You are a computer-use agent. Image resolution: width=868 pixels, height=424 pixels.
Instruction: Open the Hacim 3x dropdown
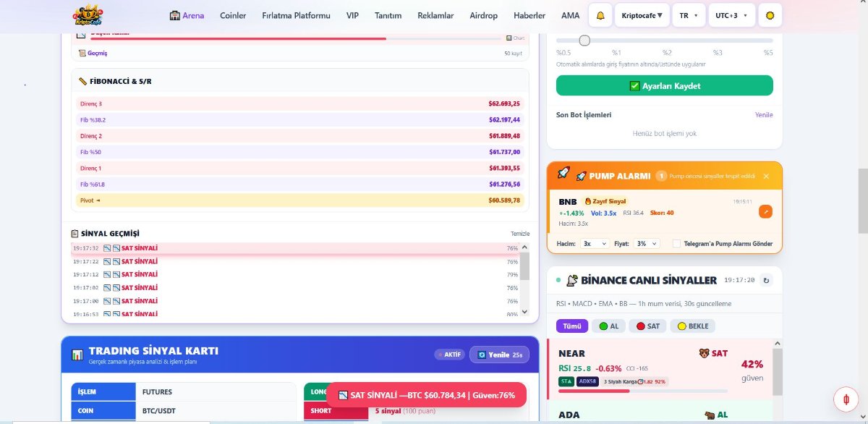click(595, 244)
